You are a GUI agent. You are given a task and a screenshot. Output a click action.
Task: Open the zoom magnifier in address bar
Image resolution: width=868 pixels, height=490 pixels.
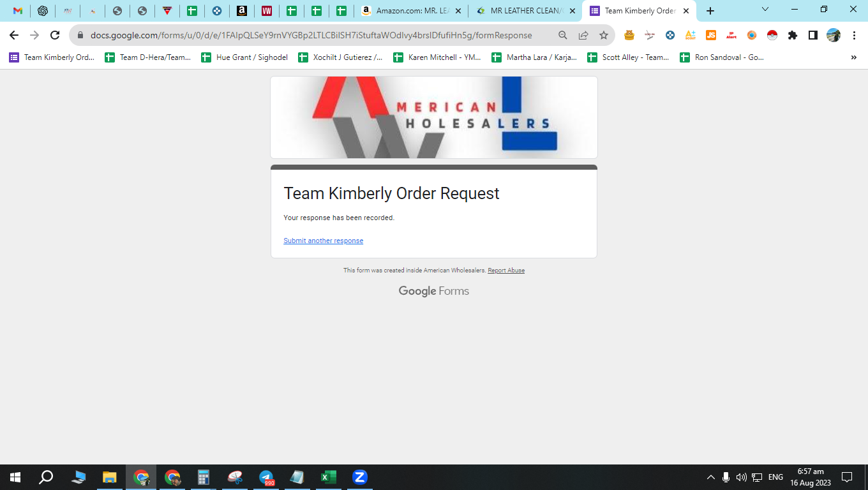tap(562, 36)
